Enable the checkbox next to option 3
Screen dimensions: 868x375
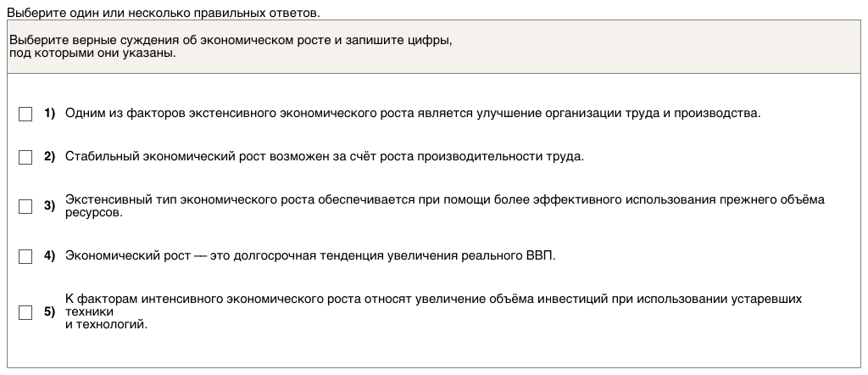(x=25, y=206)
